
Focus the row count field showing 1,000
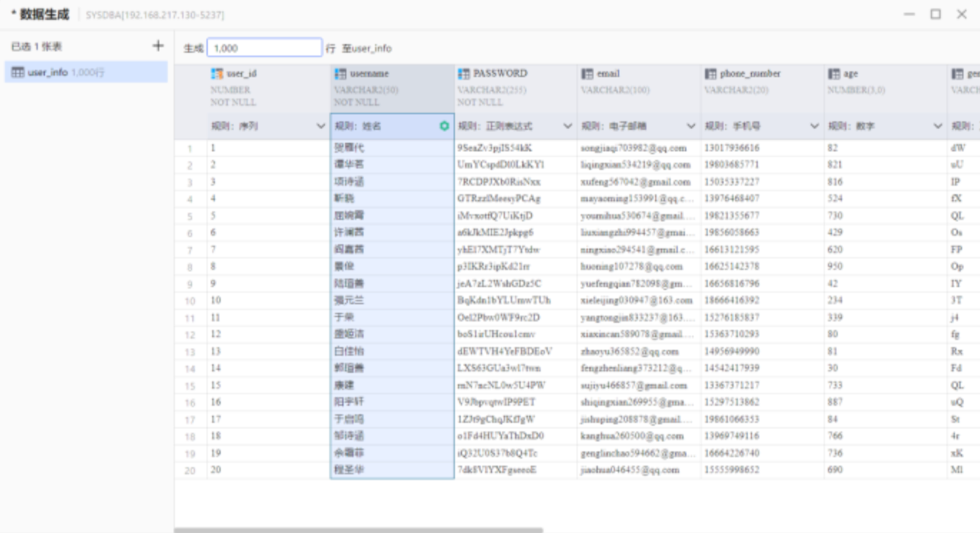pos(264,48)
